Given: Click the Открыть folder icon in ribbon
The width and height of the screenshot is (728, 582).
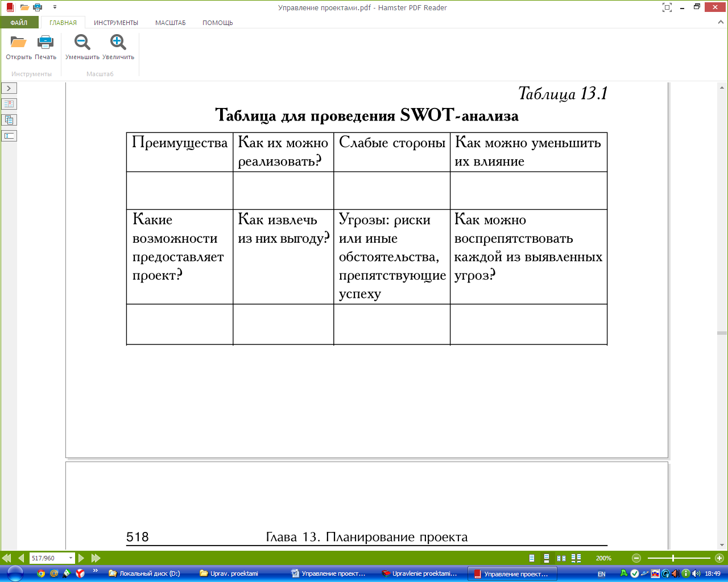Looking at the screenshot, I should tap(19, 42).
